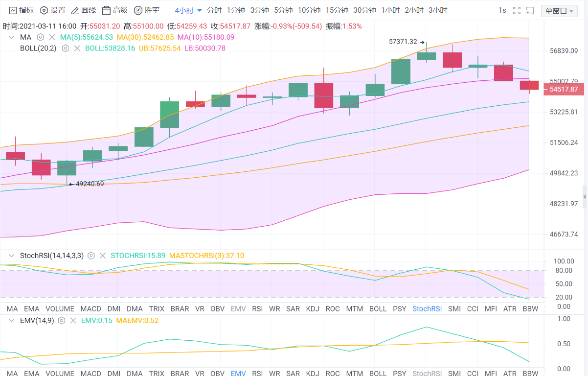The image size is (588, 376).
Task: Select the 3分钟 interval
Action: (259, 10)
